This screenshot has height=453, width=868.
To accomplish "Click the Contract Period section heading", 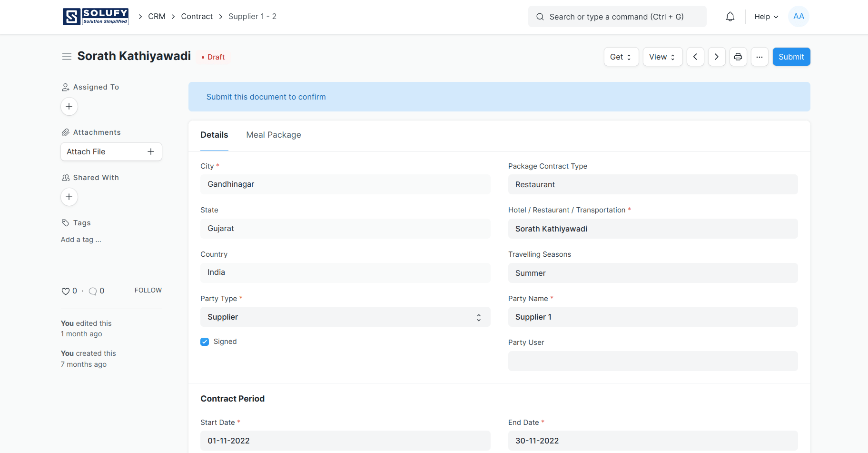I will tap(232, 399).
